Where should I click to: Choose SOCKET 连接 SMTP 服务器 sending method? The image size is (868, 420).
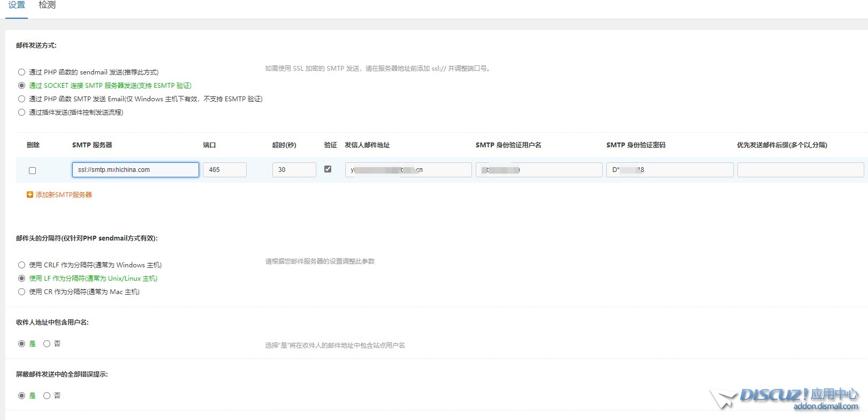coord(21,85)
